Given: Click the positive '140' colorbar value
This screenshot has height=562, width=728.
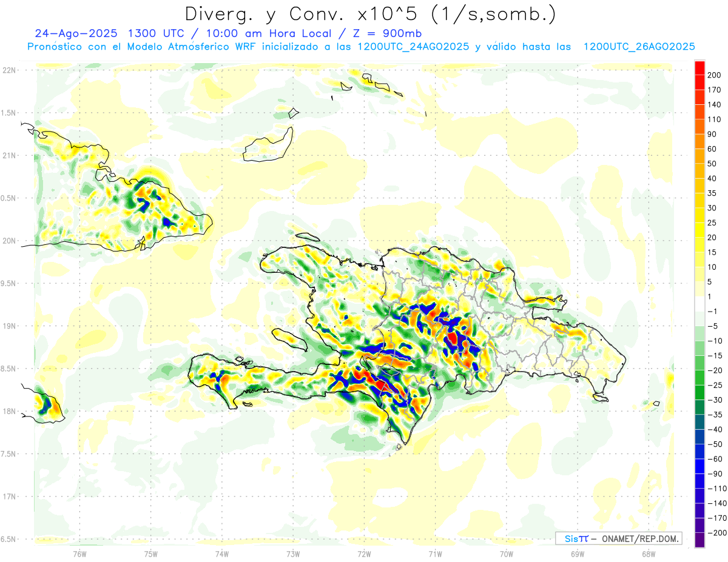Looking at the screenshot, I should click(x=715, y=104).
